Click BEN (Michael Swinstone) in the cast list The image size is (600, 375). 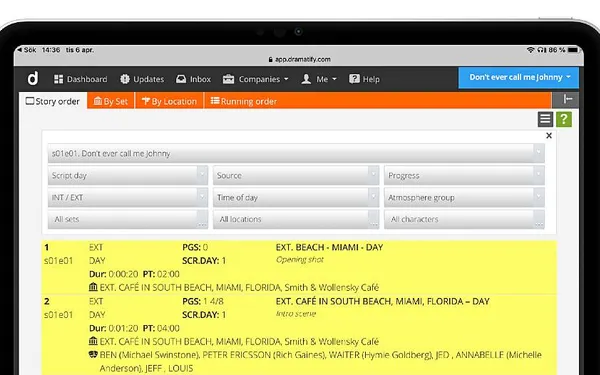[150, 355]
